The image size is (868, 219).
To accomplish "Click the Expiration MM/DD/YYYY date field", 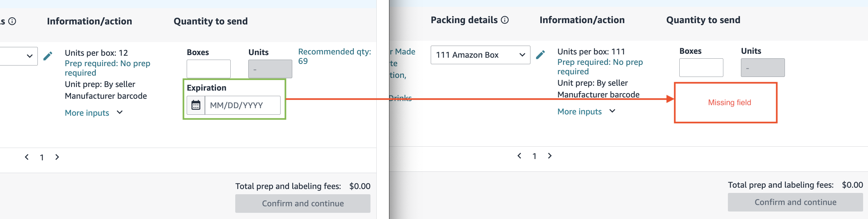I will click(243, 105).
